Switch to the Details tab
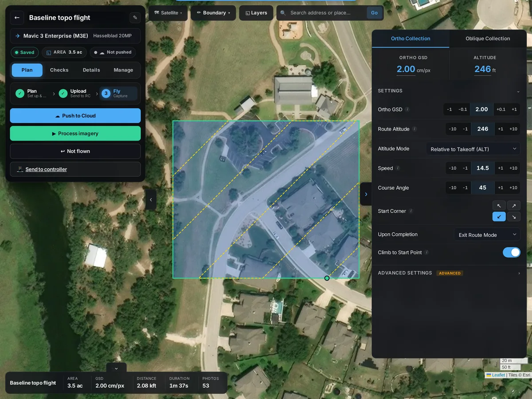532x399 pixels. [91, 70]
